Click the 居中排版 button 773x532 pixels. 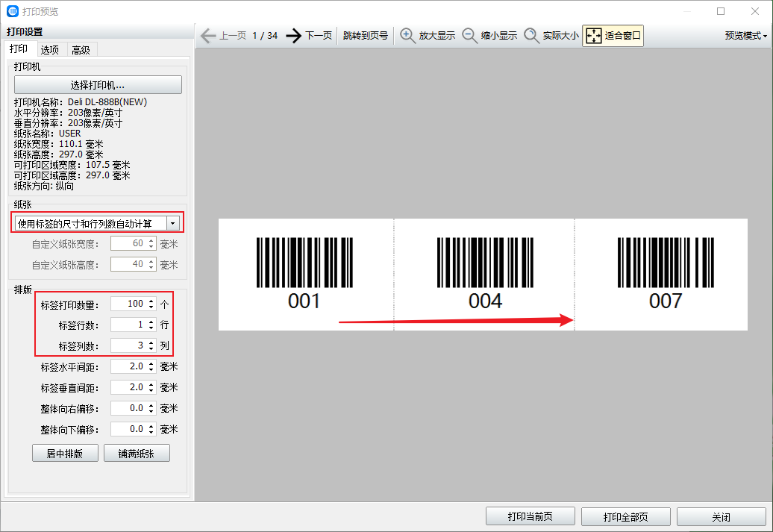click(65, 453)
